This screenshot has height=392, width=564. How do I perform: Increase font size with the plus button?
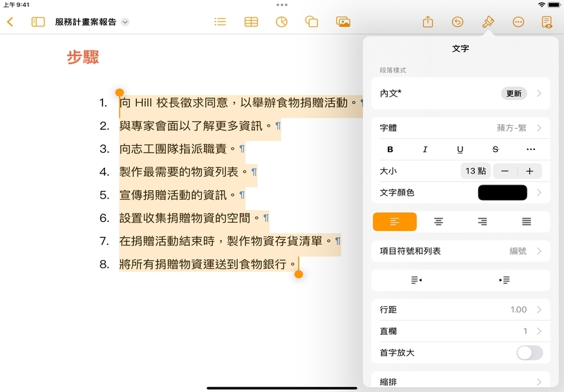(x=529, y=171)
